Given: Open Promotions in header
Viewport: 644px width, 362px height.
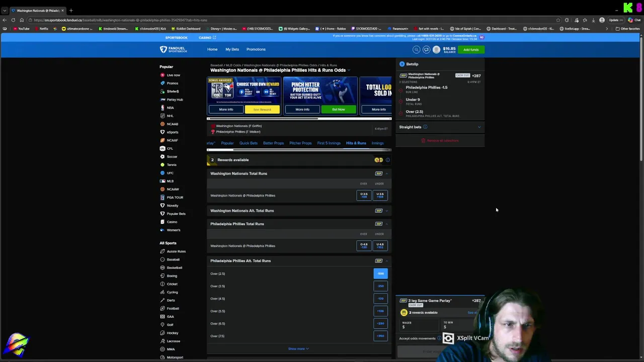Looking at the screenshot, I should point(256,49).
